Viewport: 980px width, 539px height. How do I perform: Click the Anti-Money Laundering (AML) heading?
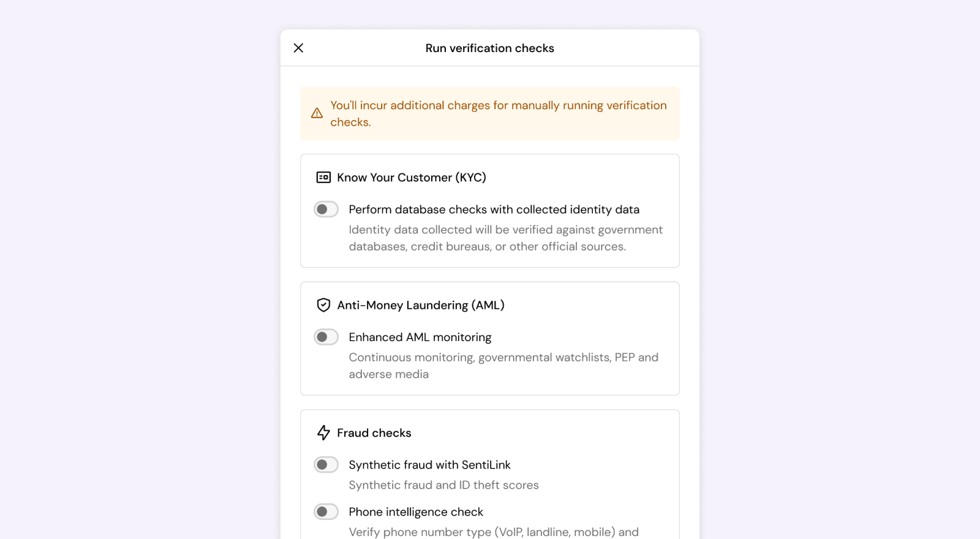(420, 304)
